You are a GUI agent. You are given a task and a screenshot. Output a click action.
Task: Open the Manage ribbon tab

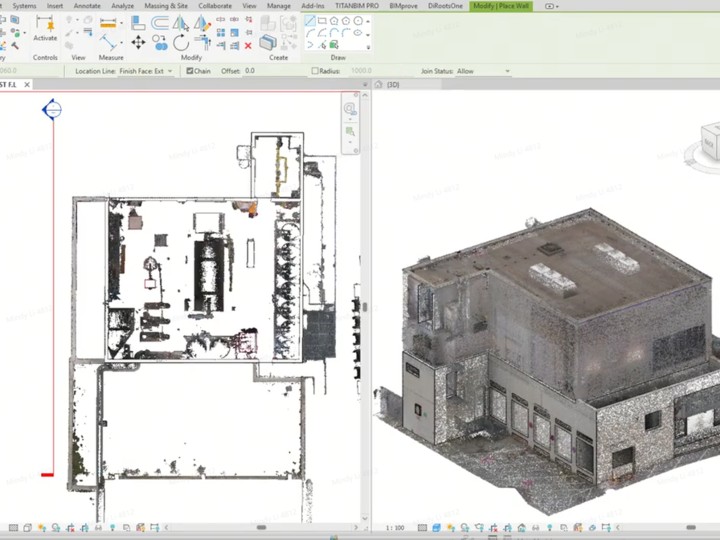coord(279,6)
